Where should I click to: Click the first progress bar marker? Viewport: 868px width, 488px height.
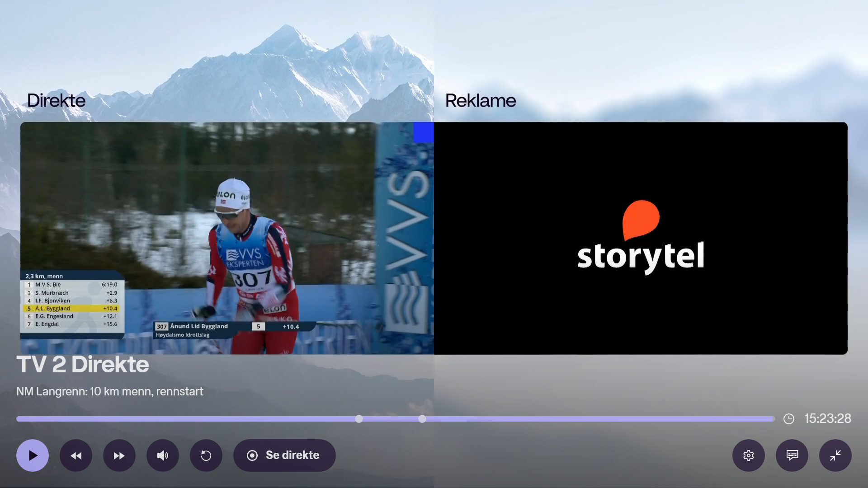tap(359, 419)
